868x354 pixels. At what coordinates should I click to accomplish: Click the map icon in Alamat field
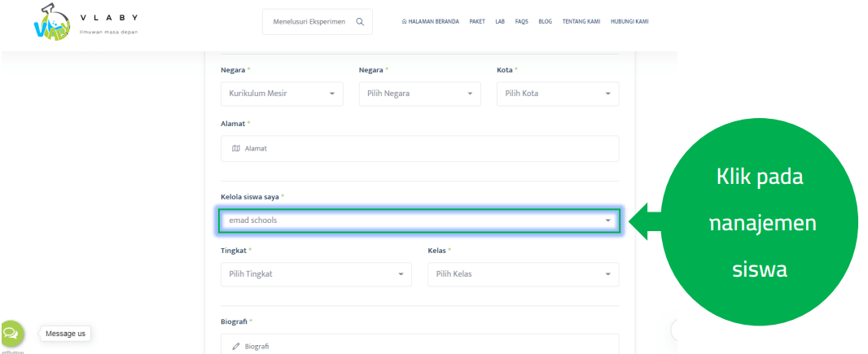pyautogui.click(x=236, y=148)
